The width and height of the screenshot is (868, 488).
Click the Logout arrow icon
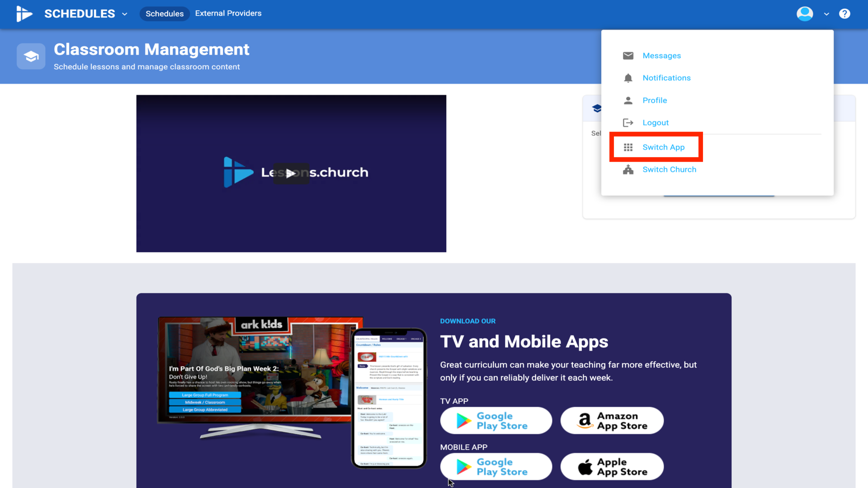pyautogui.click(x=628, y=122)
